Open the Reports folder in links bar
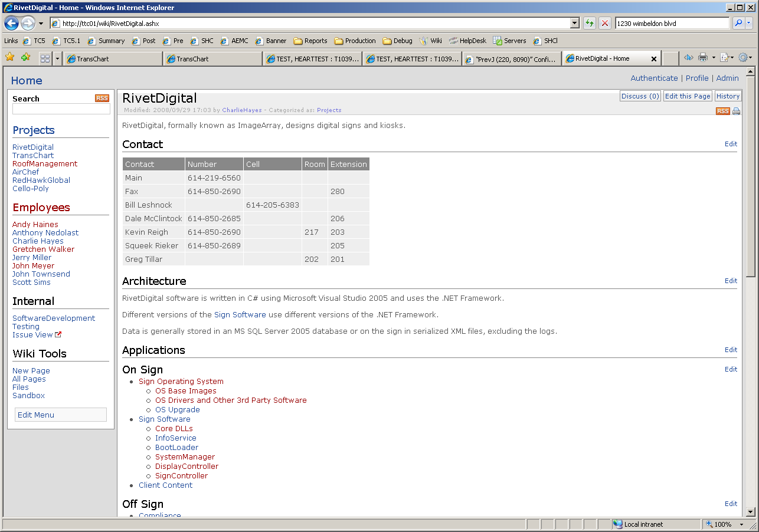This screenshot has width=759, height=532. [310, 41]
